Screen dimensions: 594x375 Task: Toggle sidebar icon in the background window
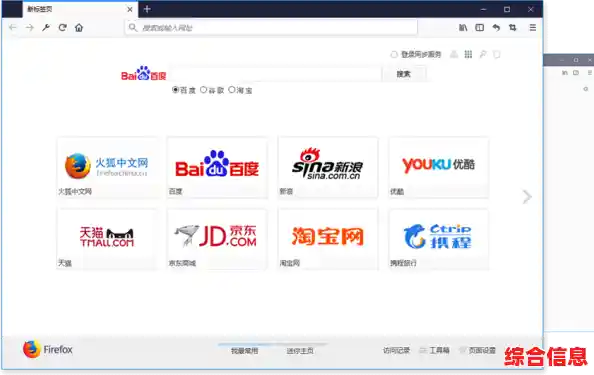[x=576, y=72]
